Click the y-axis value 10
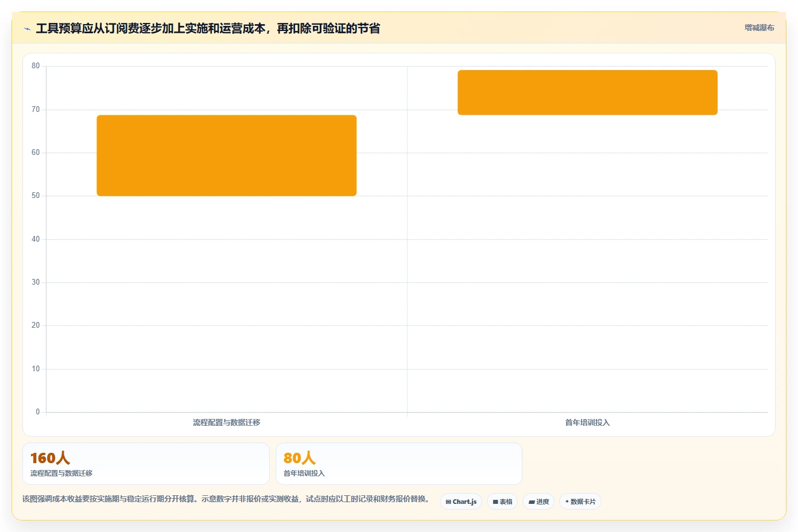 point(36,369)
